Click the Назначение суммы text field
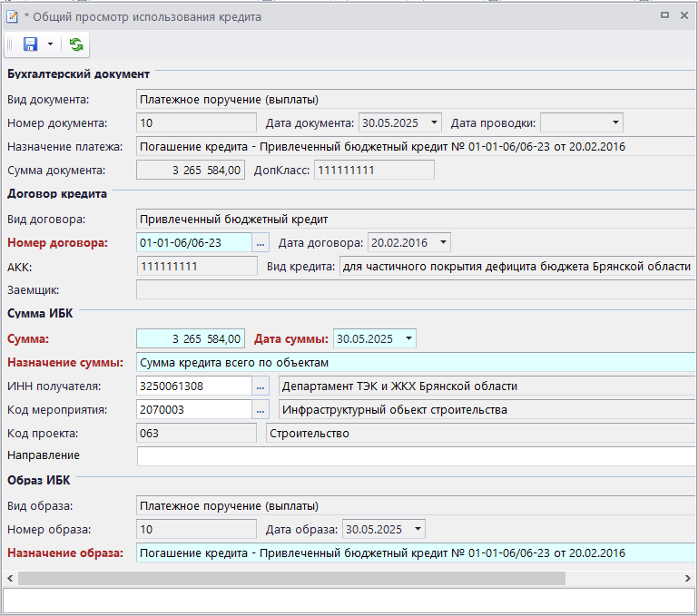Viewport: 698px width, 616px height. tap(413, 362)
